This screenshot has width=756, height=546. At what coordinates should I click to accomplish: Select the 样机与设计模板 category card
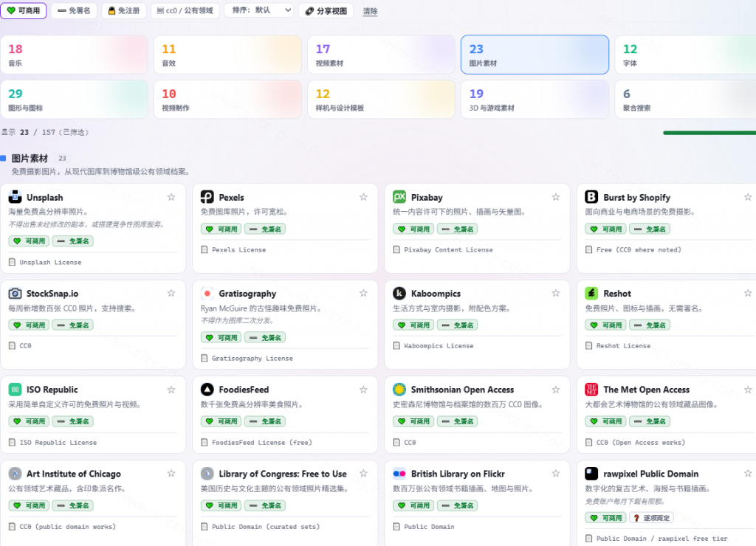coord(382,100)
